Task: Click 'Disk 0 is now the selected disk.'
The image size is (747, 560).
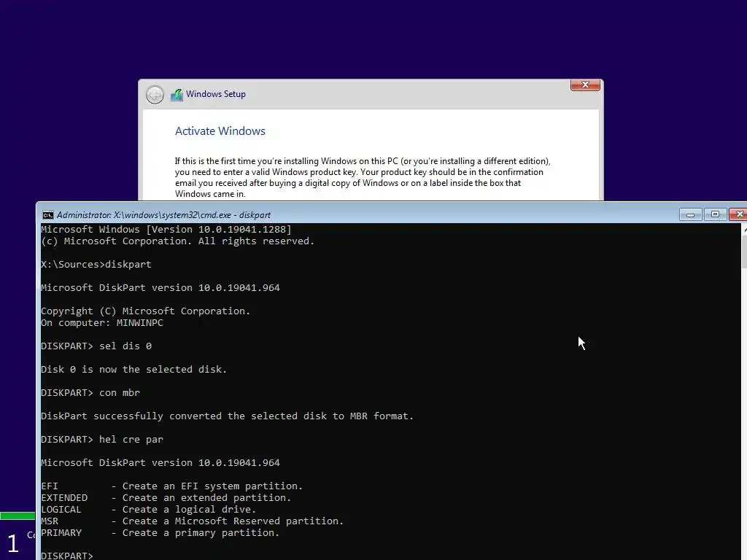Action: pyautogui.click(x=134, y=370)
